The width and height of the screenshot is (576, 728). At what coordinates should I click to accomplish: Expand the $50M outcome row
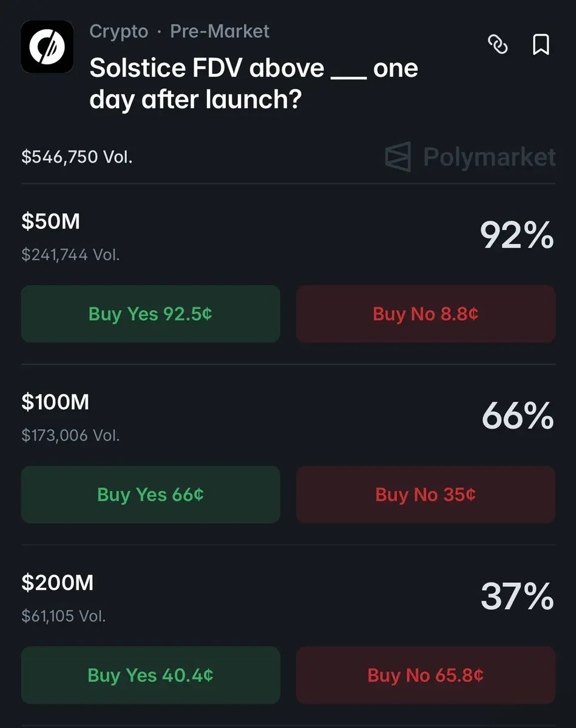51,222
